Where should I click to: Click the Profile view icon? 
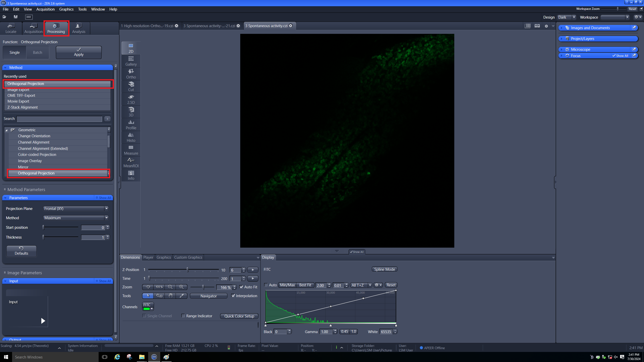pos(131,124)
